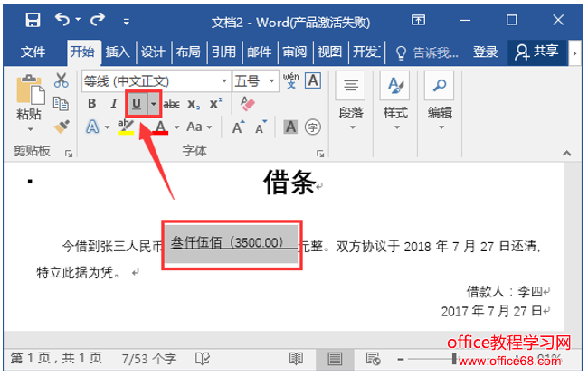Image resolution: width=588 pixels, height=376 pixels.
Task: Click the 共享 share button
Action: click(x=536, y=52)
